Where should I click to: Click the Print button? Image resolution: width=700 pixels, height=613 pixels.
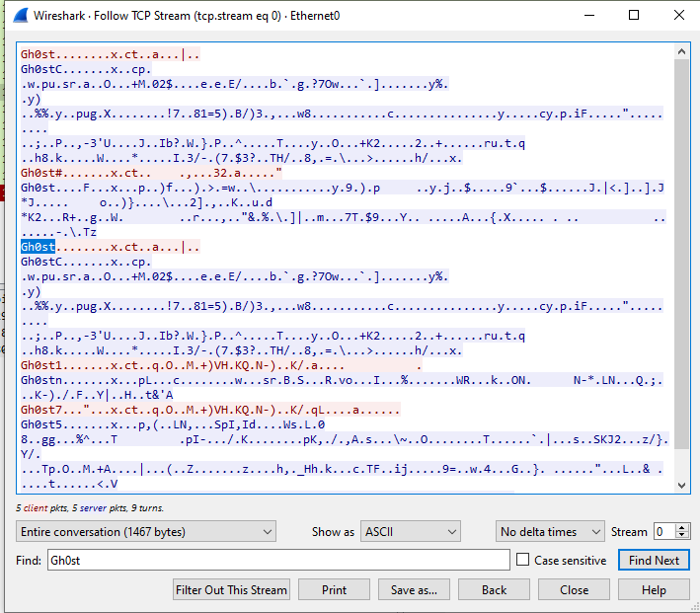click(335, 590)
